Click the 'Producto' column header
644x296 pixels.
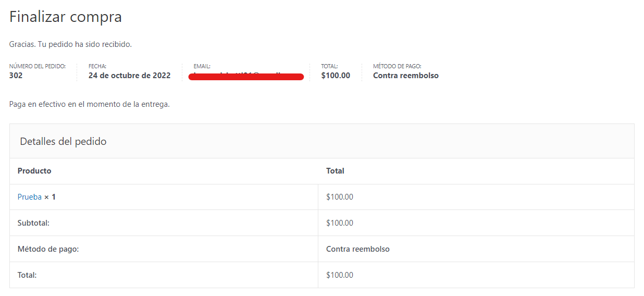point(34,171)
